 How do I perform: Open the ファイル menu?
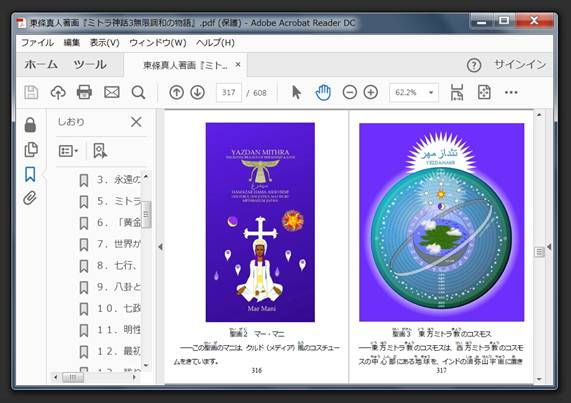[37, 43]
